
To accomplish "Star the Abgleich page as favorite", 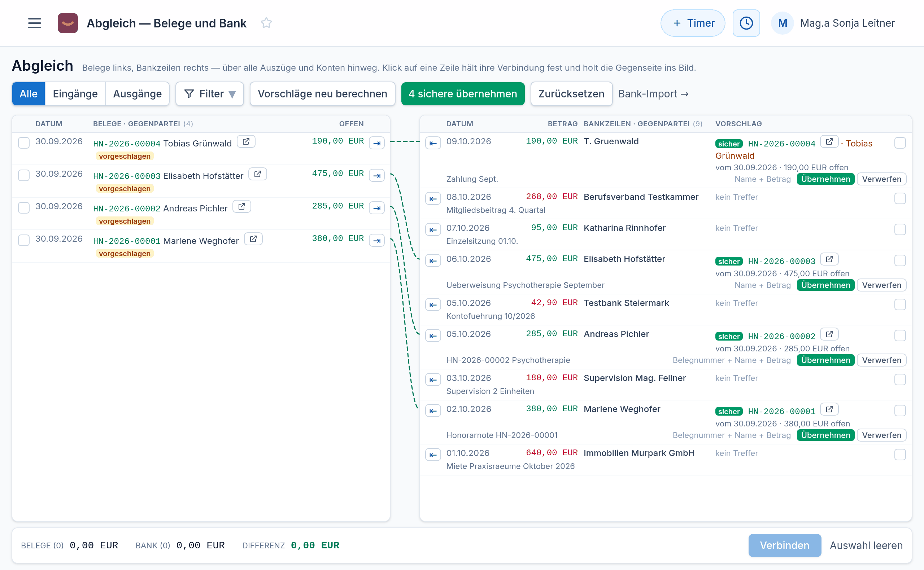I will 266,23.
